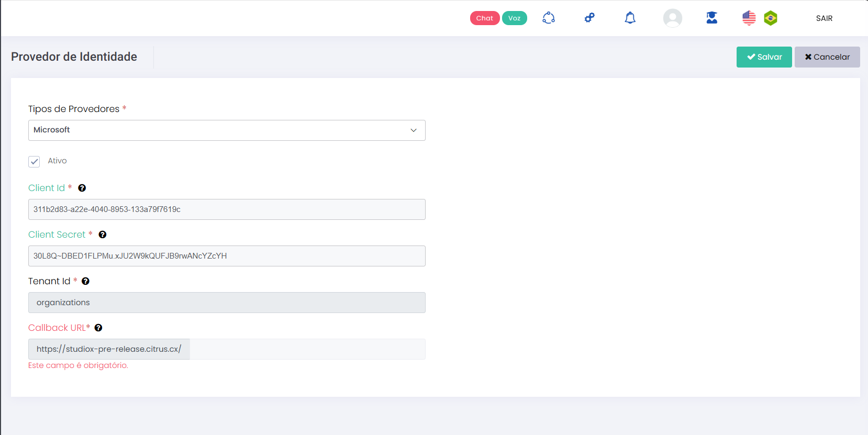Image resolution: width=868 pixels, height=435 pixels.
Task: Open the Tipos de Provedores dropdown
Action: [227, 130]
